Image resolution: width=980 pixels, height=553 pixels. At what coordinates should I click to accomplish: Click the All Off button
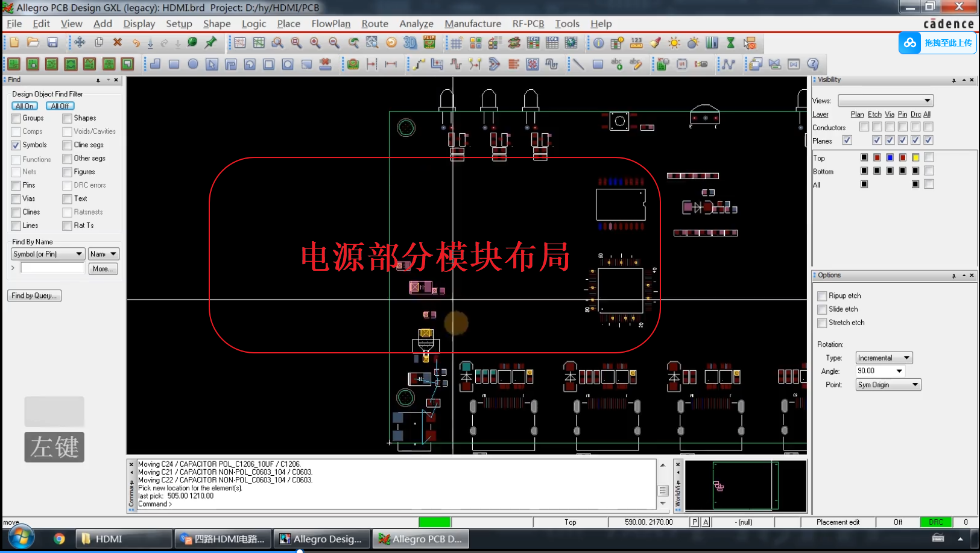(x=60, y=106)
